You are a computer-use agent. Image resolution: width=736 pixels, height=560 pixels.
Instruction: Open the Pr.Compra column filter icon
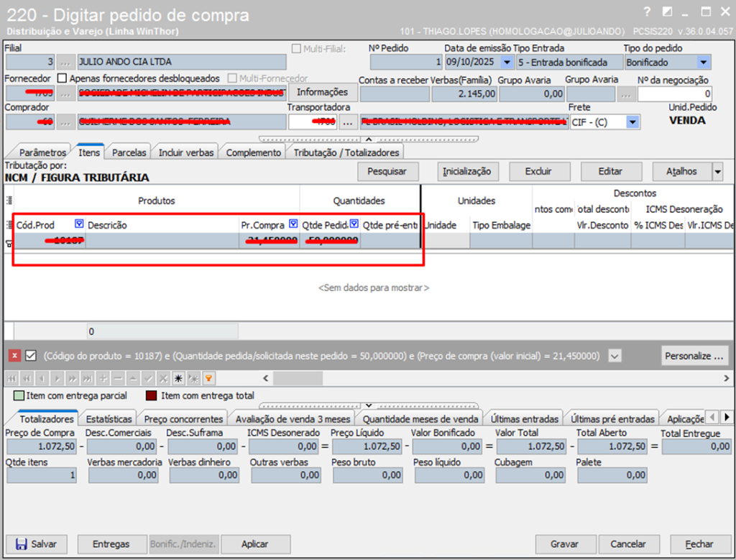pos(293,224)
